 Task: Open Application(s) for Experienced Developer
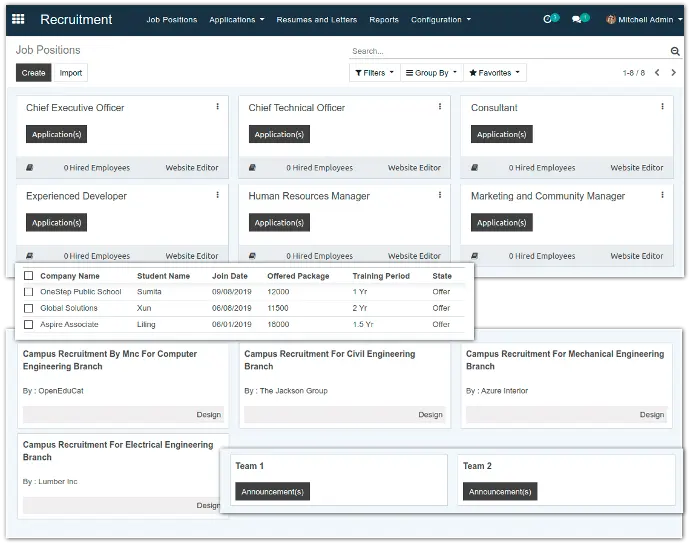[x=56, y=223]
